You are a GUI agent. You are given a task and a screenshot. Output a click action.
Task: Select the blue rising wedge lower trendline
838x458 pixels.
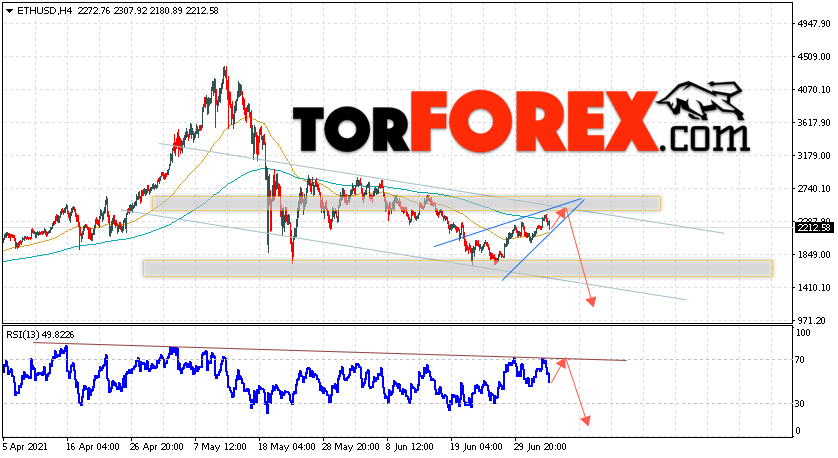(542, 239)
